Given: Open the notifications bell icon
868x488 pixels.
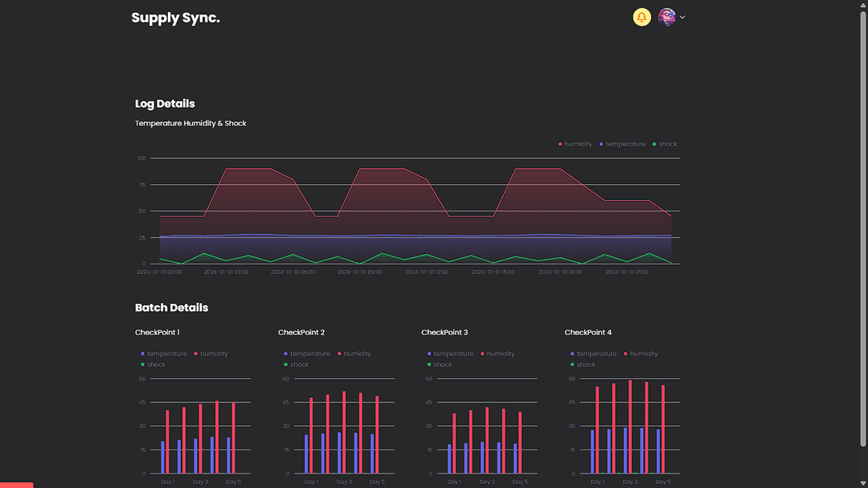Looking at the screenshot, I should point(641,17).
